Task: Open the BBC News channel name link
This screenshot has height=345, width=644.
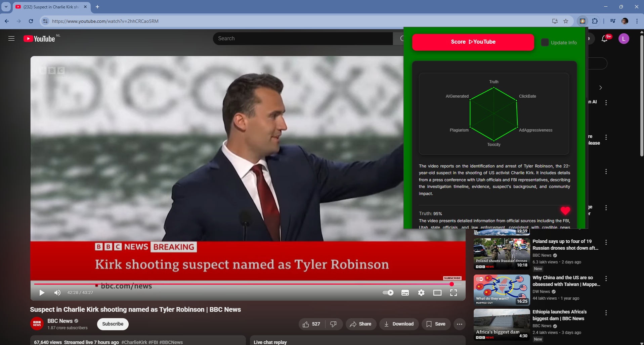Action: pos(60,321)
